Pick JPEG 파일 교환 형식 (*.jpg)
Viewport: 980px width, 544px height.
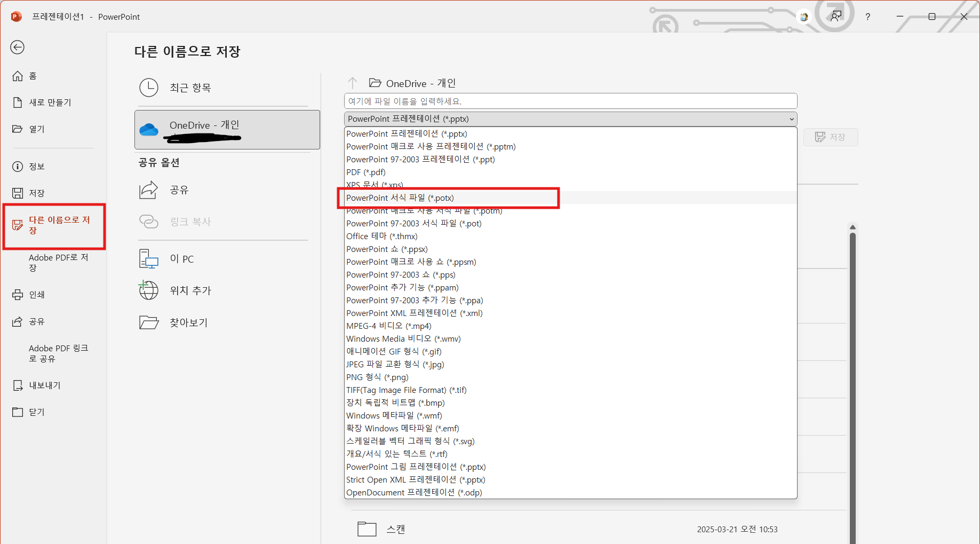[x=571, y=365]
